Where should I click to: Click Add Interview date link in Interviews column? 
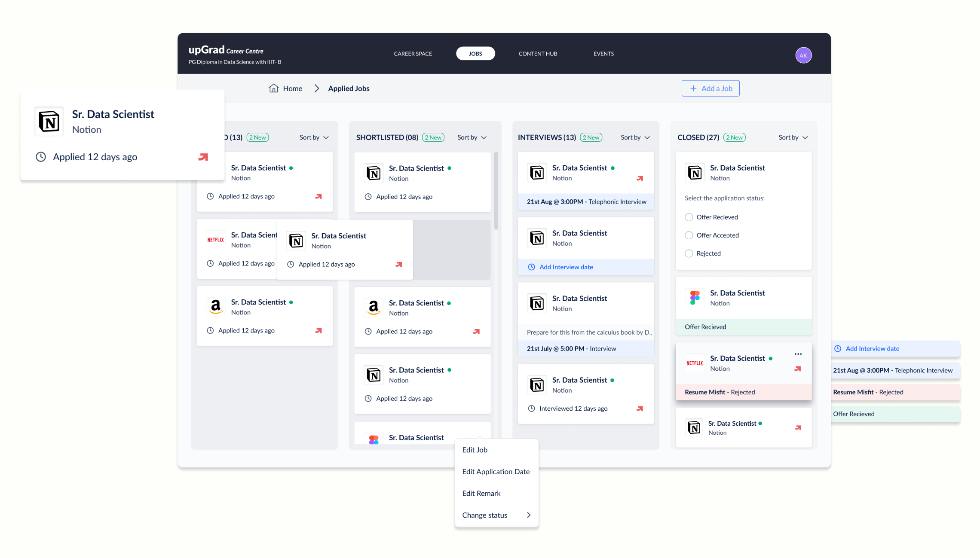point(566,267)
